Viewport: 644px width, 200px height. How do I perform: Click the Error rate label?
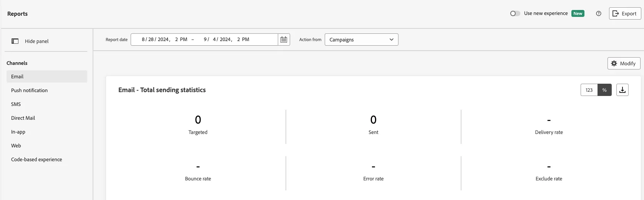pyautogui.click(x=373, y=179)
